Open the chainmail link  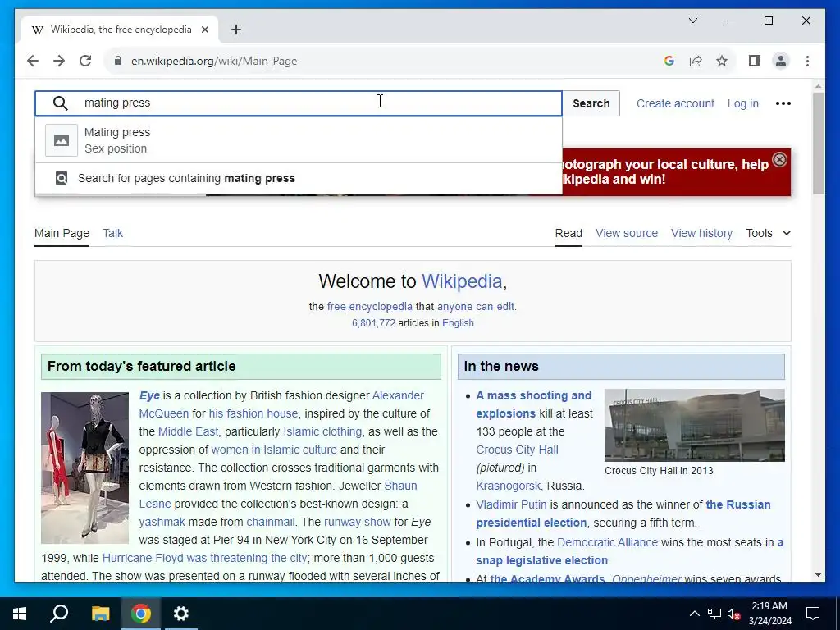[x=270, y=522]
